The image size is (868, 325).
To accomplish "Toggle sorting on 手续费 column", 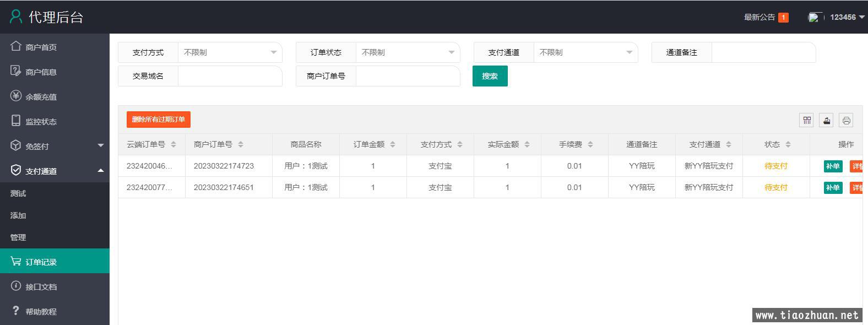I will click(x=590, y=144).
